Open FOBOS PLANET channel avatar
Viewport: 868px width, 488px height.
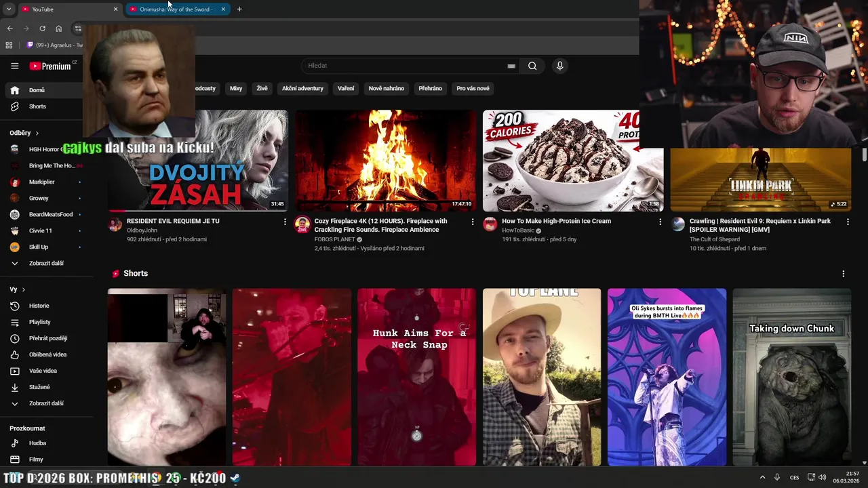(x=302, y=224)
